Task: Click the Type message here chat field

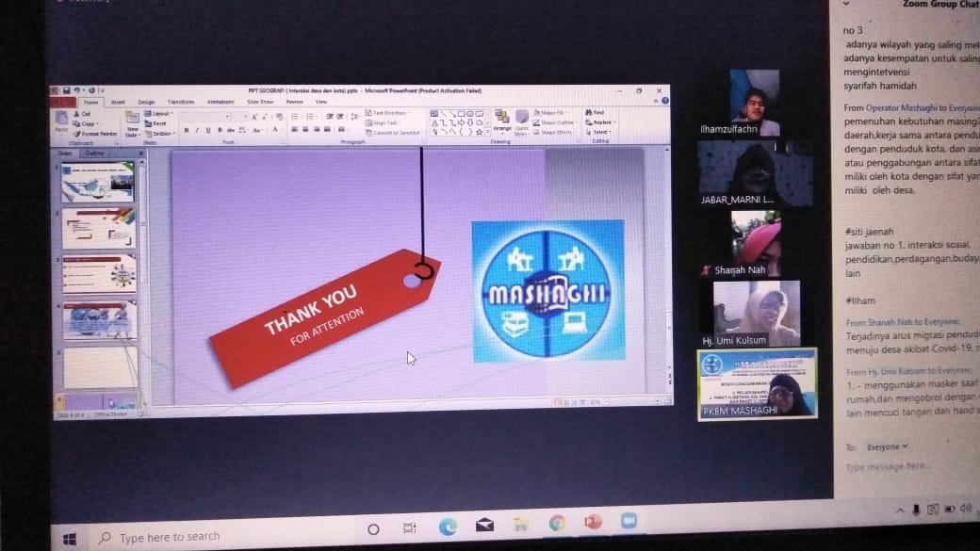Action: point(886,467)
